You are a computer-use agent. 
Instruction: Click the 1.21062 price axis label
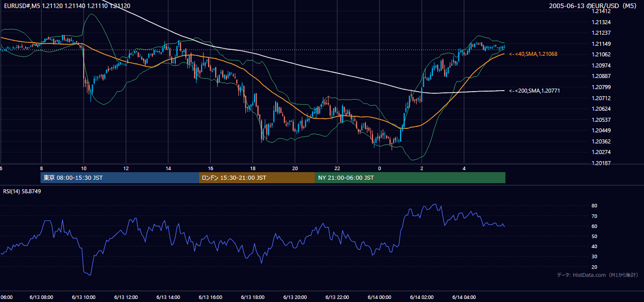(x=601, y=54)
